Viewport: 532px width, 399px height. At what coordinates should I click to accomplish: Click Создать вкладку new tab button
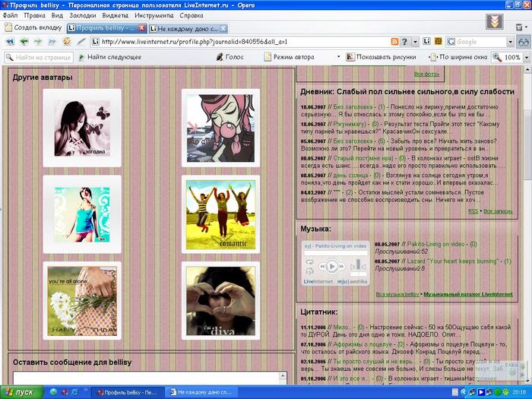(33, 27)
